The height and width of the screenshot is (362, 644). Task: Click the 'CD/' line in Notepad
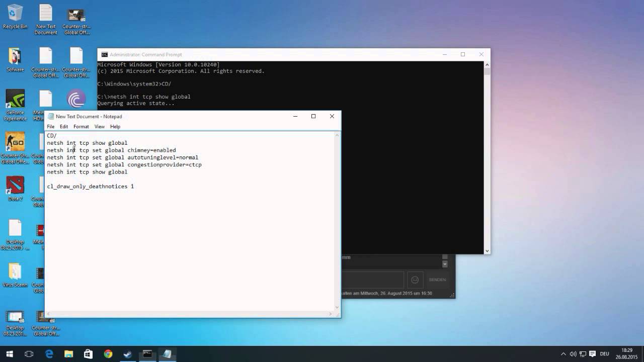(x=52, y=136)
